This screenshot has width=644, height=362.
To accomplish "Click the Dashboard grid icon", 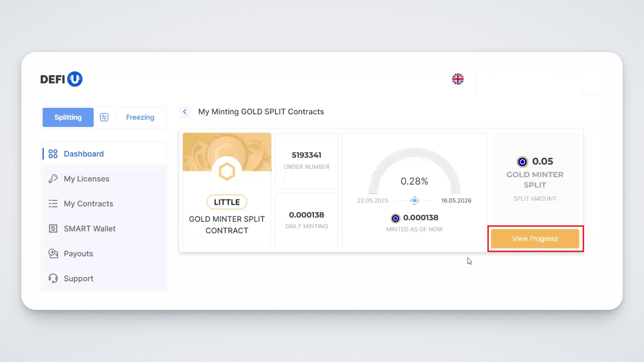I will [53, 154].
